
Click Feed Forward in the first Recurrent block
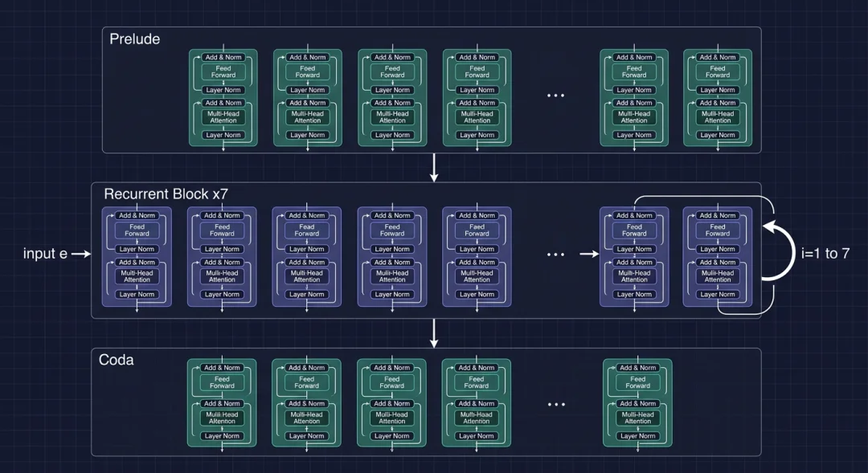pyautogui.click(x=137, y=230)
